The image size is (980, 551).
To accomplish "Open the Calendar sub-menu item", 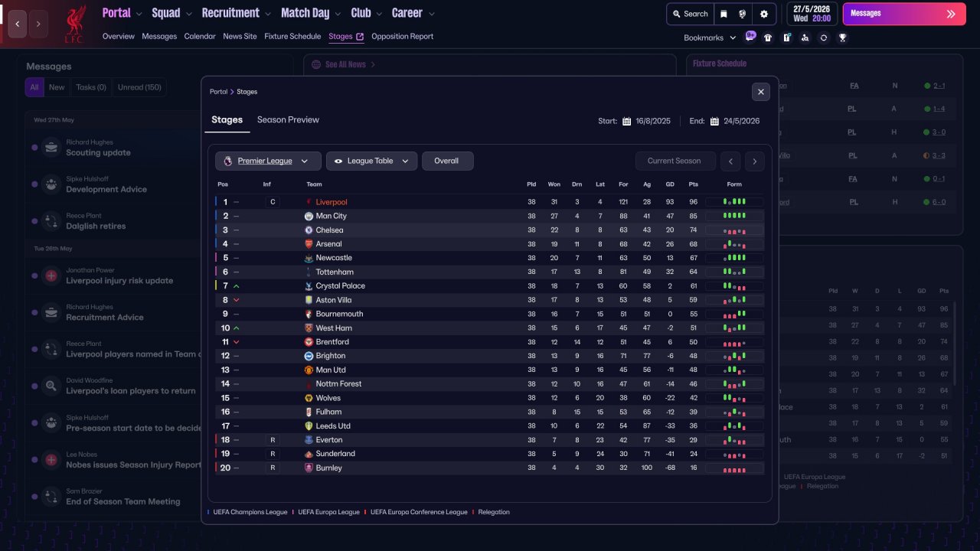I will pos(200,37).
